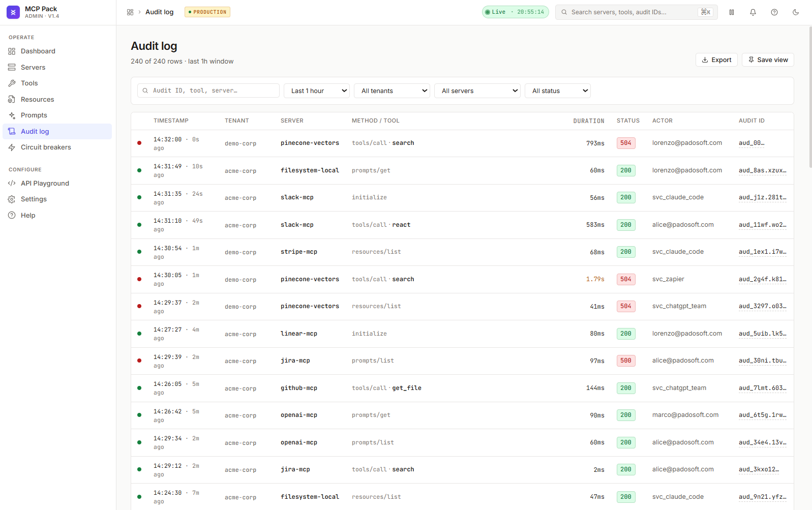Screen dimensions: 812x510
Task: Click the 500 status badge for jira-mcp
Action: click(x=626, y=361)
